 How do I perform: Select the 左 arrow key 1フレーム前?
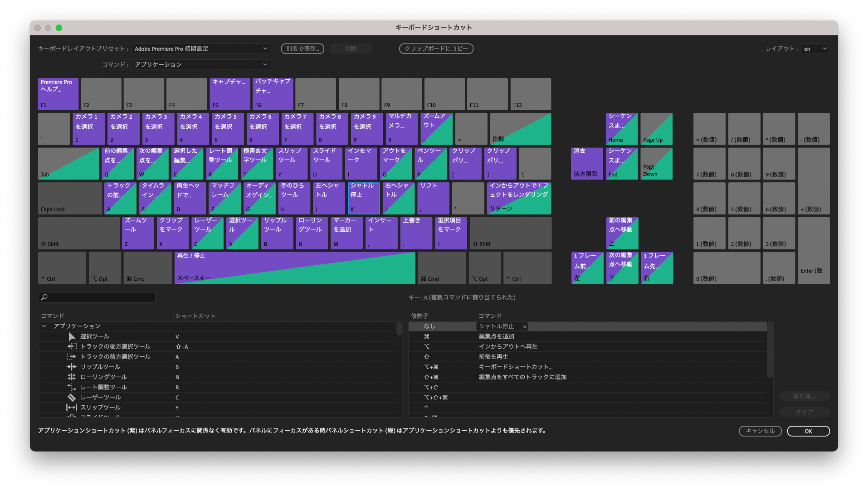587,268
